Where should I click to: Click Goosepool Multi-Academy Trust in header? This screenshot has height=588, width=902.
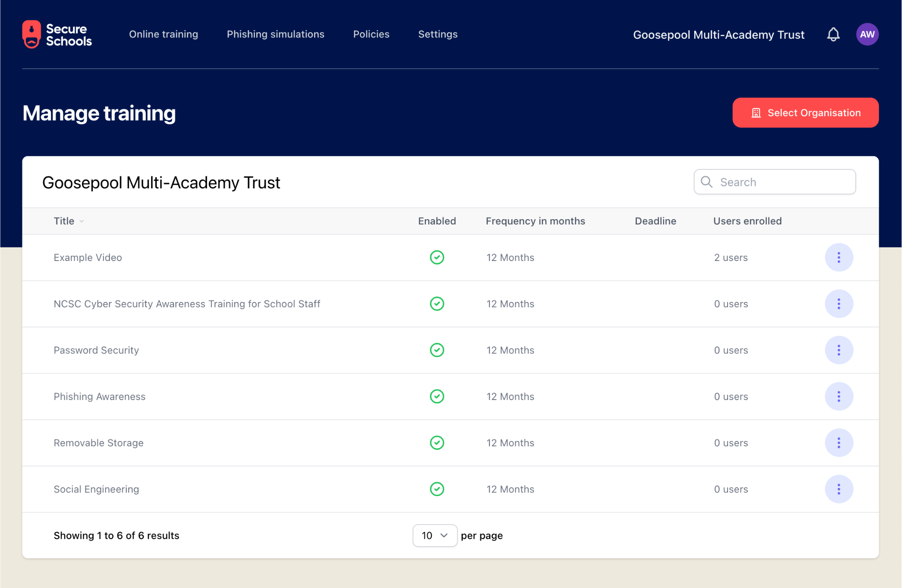click(x=719, y=35)
